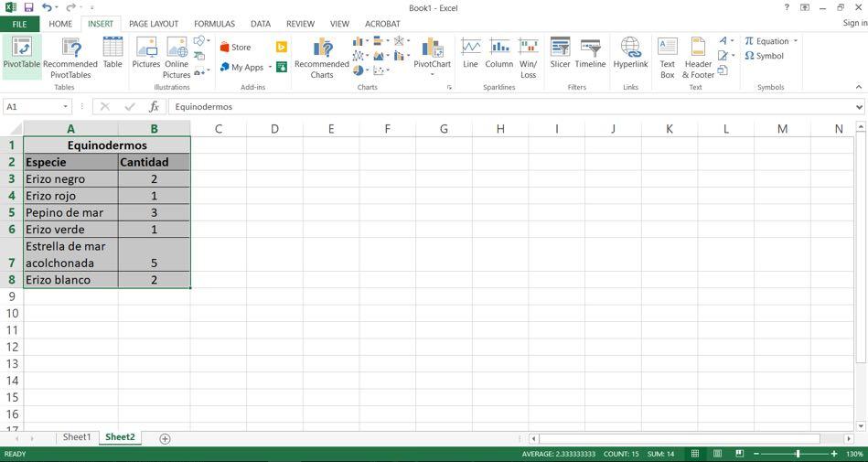
Task: Add a new sheet with plus button
Action: pyautogui.click(x=165, y=439)
